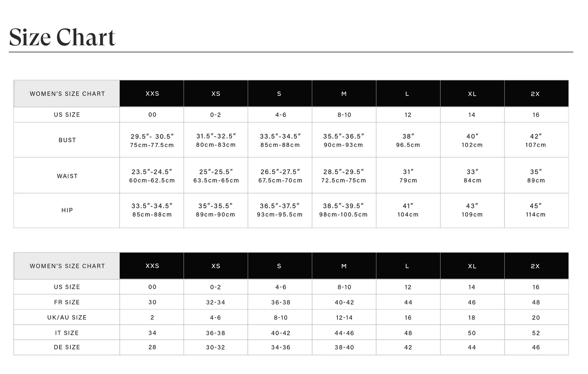
Task: Select IT size 52 cell
Action: 536,333
